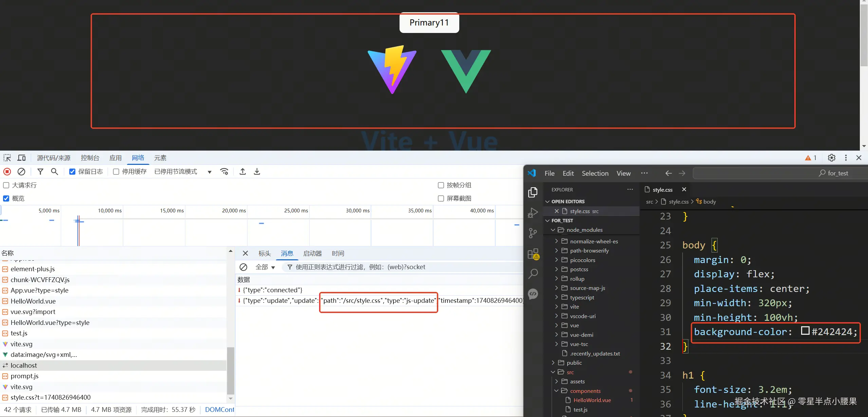Image resolution: width=868 pixels, height=417 pixels.
Task: Switch to the 控制台 tab
Action: tap(90, 158)
